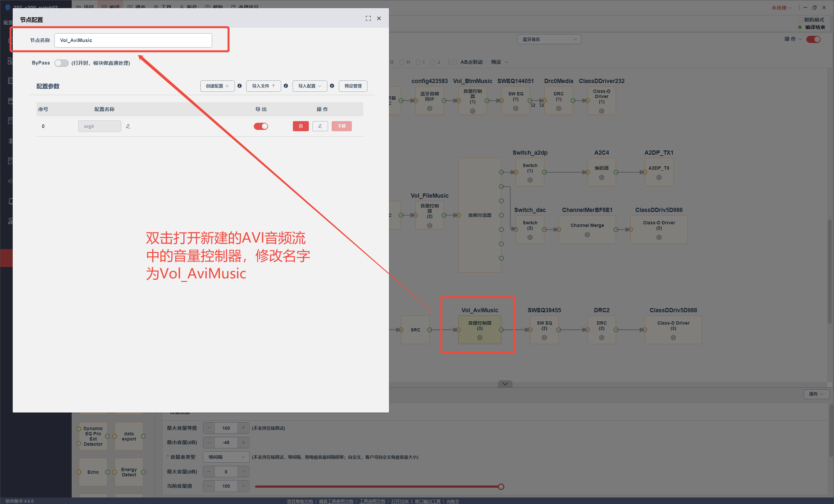The image size is (834, 504).
Task: Delete the arg0 configuration row
Action: [301, 126]
